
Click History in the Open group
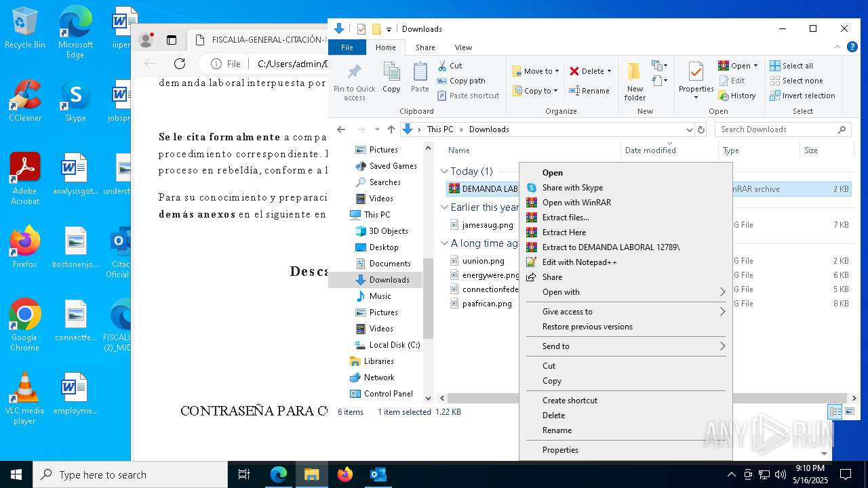pos(737,96)
